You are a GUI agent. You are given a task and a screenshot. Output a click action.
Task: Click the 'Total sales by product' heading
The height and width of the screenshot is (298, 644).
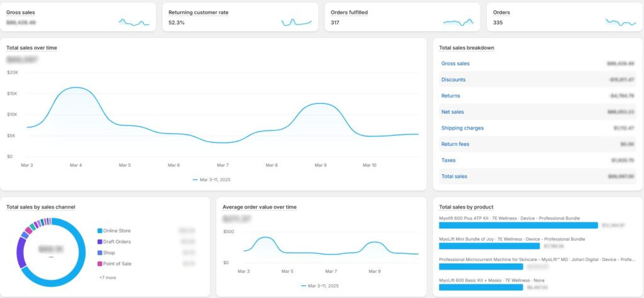click(466, 207)
